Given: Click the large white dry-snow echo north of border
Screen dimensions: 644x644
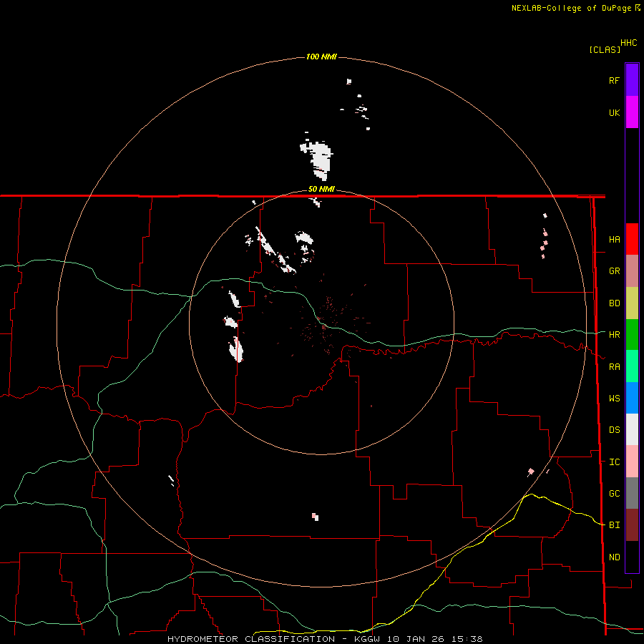Looking at the screenshot, I should pos(321,160).
